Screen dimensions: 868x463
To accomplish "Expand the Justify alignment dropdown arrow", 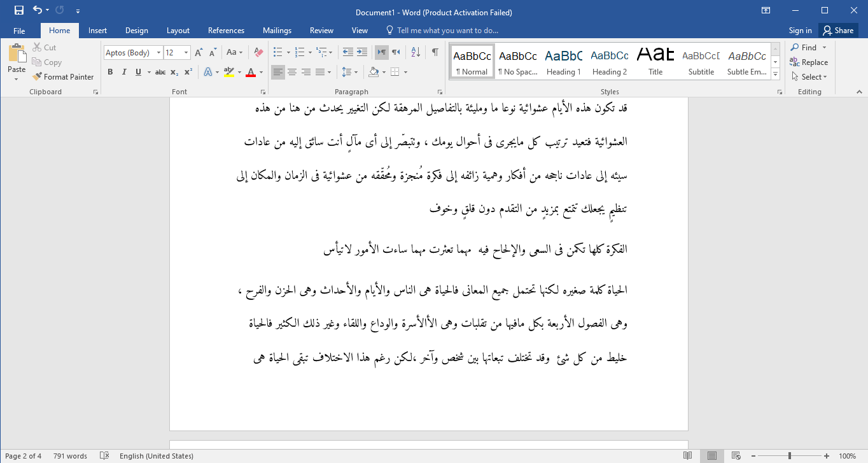I will coord(328,72).
